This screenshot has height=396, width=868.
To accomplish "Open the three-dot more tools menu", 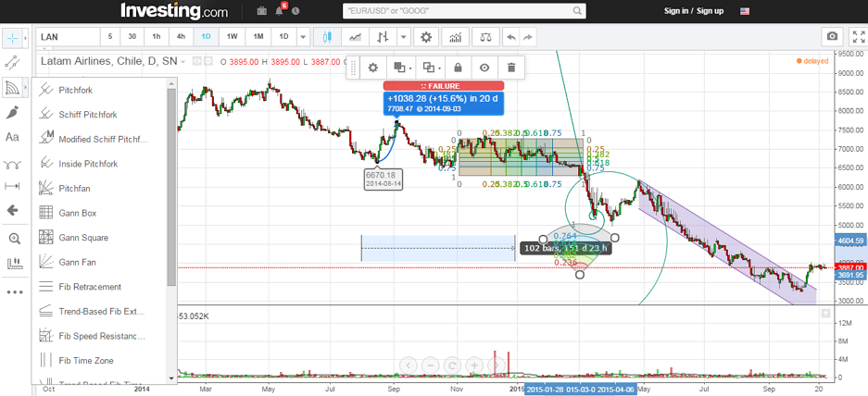I will click(15, 292).
